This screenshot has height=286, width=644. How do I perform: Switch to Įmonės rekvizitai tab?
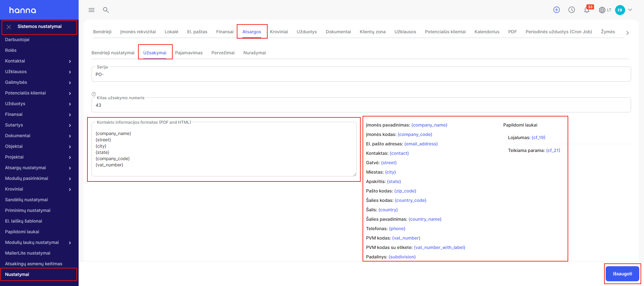coord(138,32)
